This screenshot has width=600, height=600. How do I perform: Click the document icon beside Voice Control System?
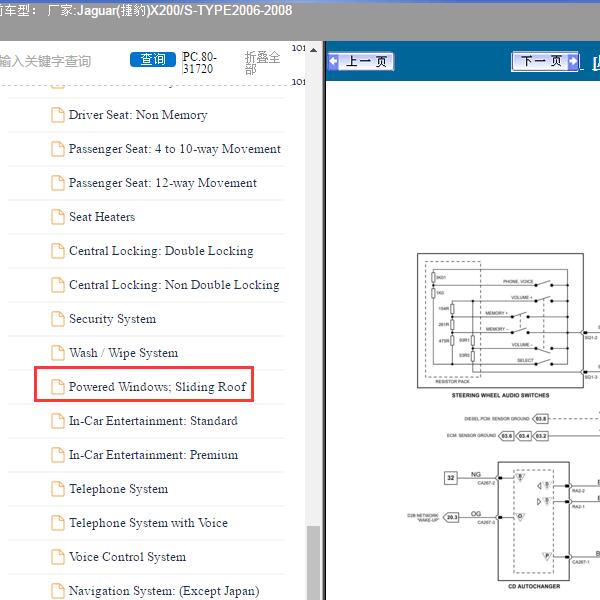click(58, 557)
